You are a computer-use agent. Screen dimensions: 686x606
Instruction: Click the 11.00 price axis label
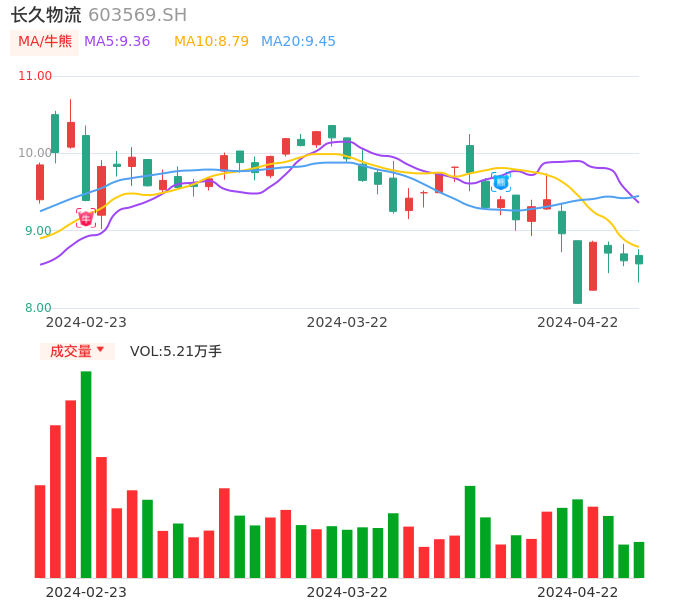(35, 76)
